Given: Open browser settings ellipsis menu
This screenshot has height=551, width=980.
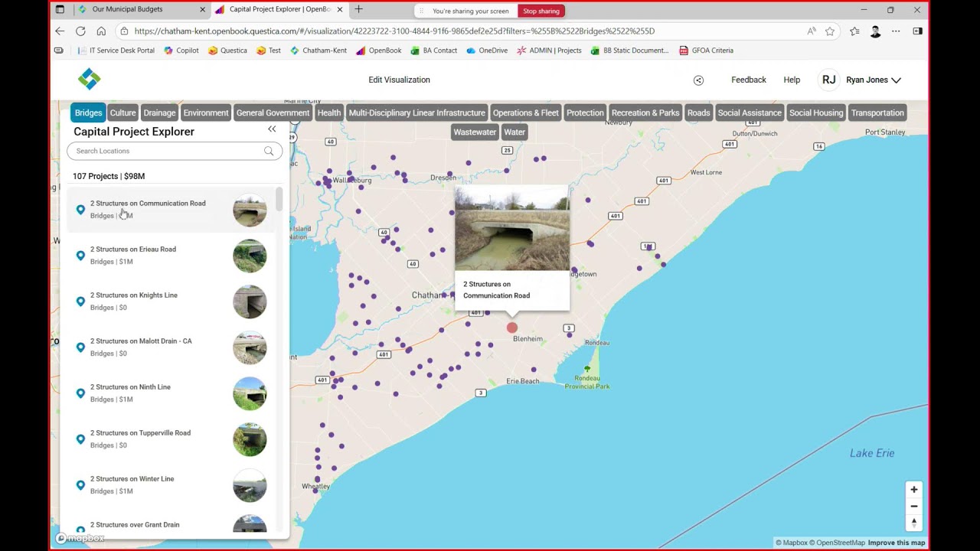Looking at the screenshot, I should coord(896,31).
